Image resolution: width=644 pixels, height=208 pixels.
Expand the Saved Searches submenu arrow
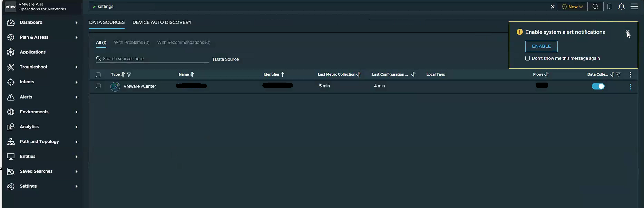pos(76,172)
